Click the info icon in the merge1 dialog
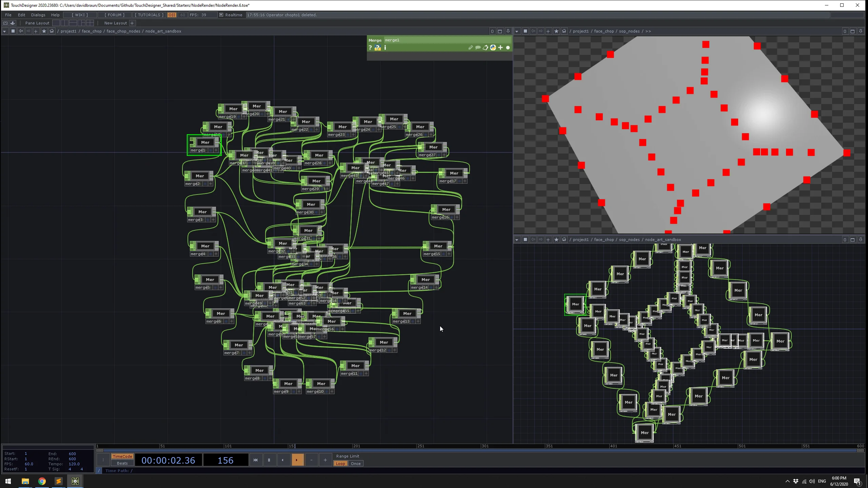 [x=385, y=48]
